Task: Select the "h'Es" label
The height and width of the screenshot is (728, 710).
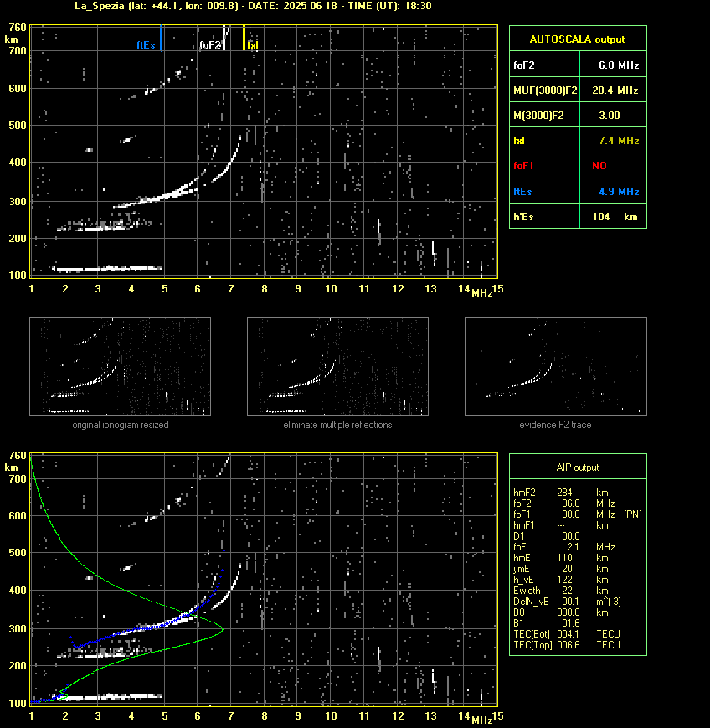Action: tap(523, 216)
